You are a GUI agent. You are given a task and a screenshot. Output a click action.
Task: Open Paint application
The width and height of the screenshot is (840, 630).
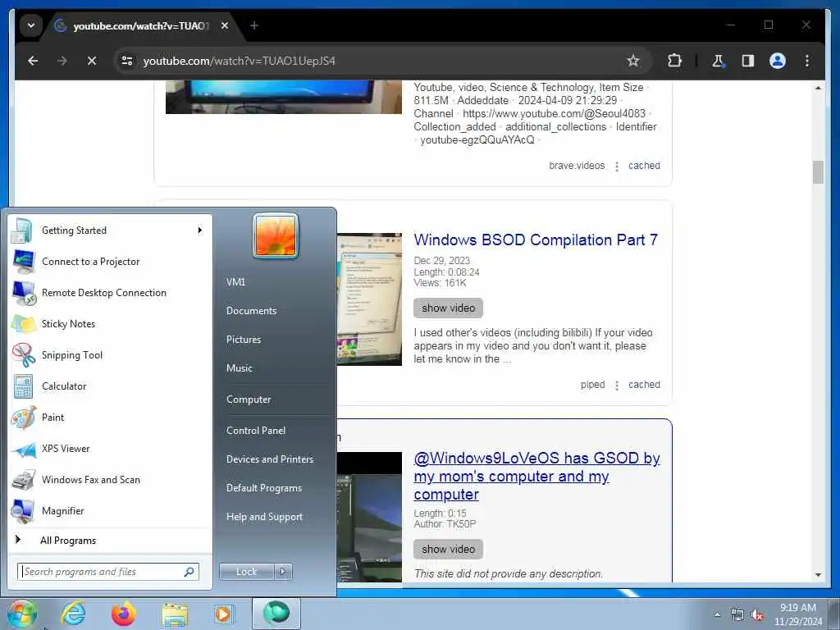point(110,418)
